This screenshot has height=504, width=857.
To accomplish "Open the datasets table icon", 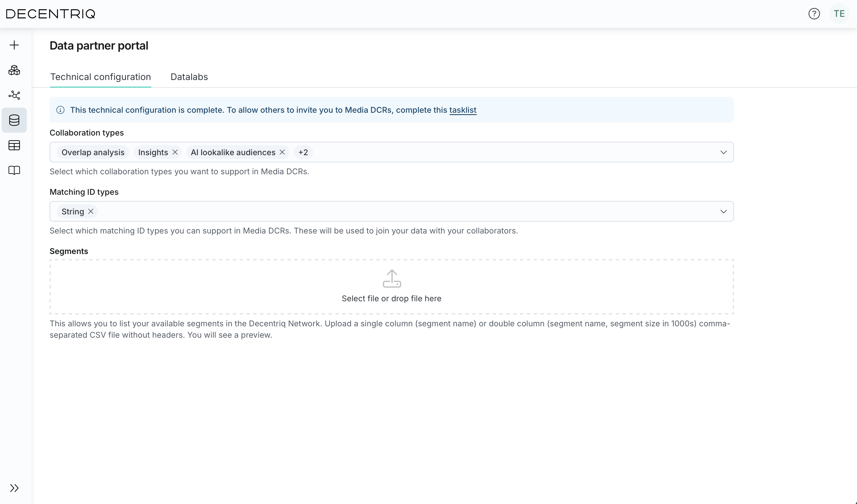I will (14, 146).
